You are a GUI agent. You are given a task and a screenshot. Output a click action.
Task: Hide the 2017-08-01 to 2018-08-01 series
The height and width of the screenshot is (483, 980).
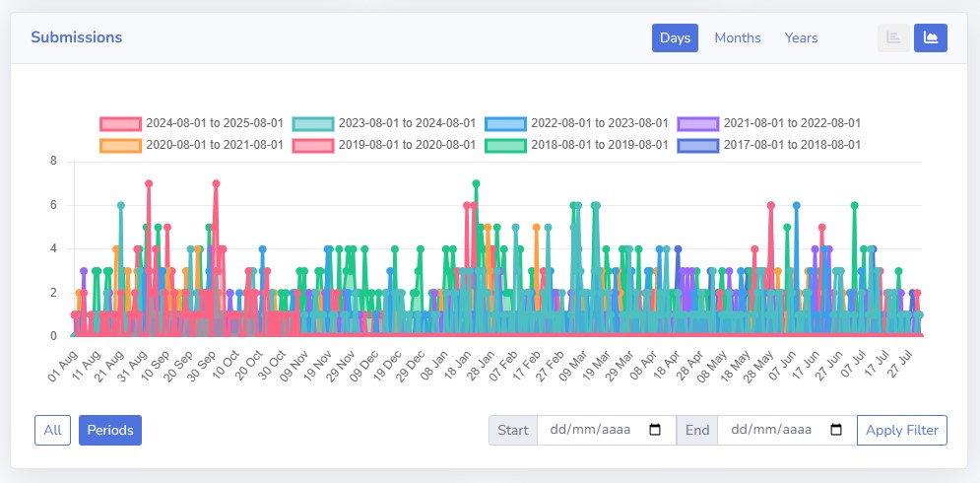point(769,145)
